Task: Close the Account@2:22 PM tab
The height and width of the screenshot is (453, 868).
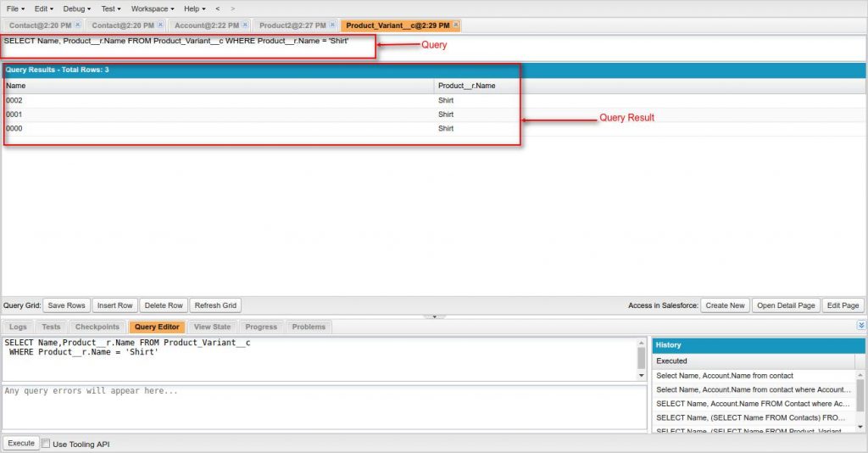Action: point(245,25)
